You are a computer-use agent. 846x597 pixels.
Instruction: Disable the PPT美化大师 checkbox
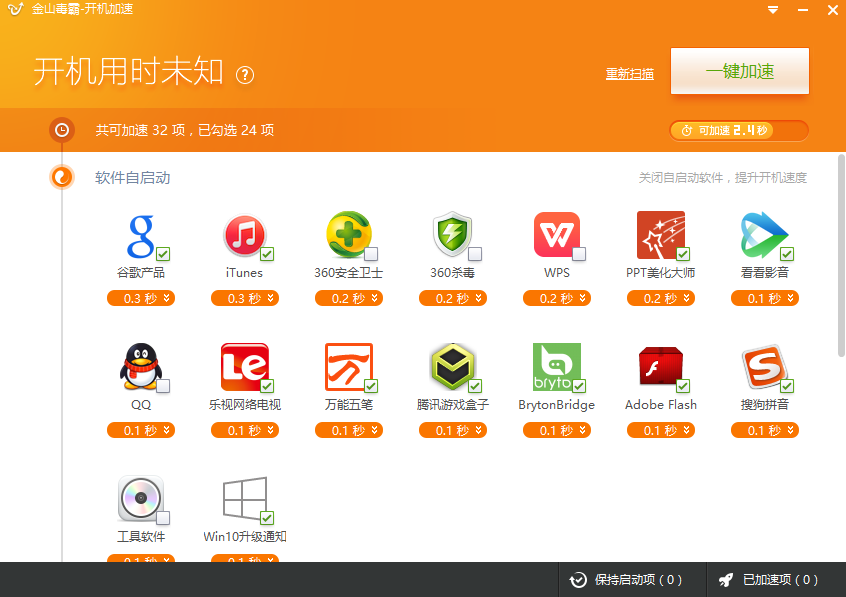pyautogui.click(x=683, y=254)
